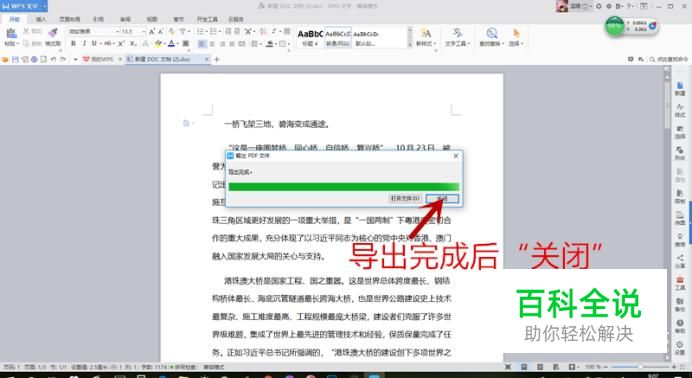Expand the Find and Replace dropdown arrow
Screen dimensions: 692x378
tap(502, 44)
